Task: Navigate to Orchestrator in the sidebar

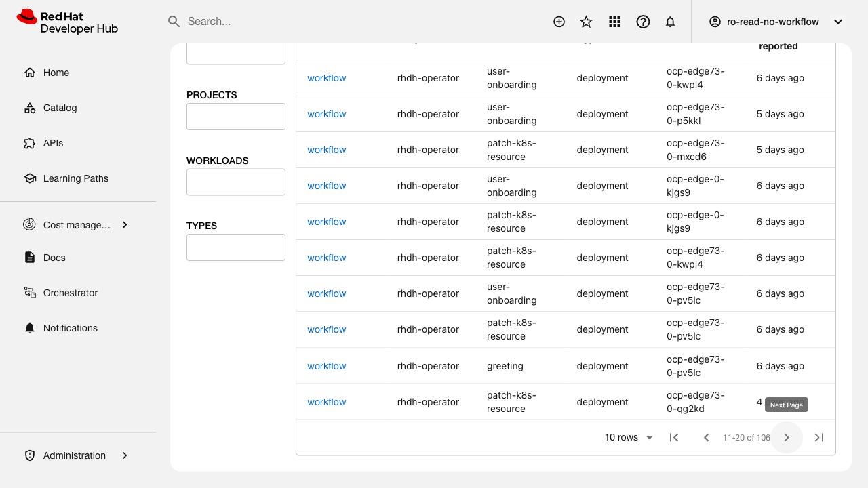Action: (x=70, y=293)
